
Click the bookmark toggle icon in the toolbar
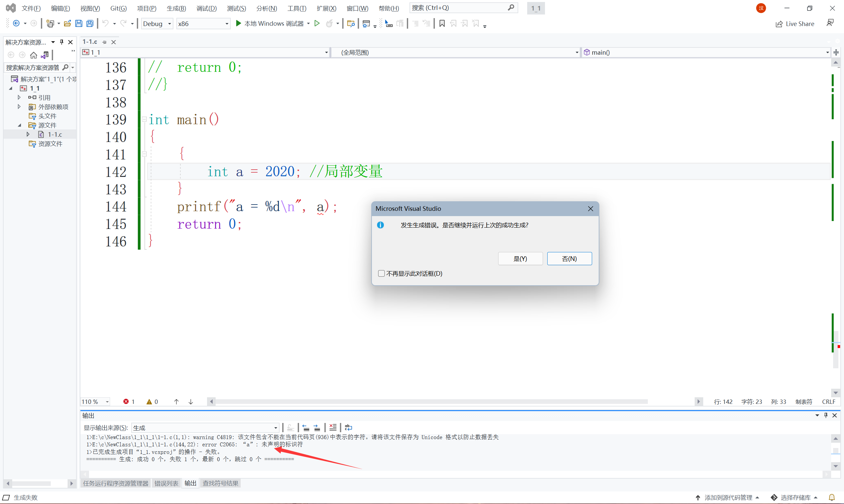[x=442, y=23]
